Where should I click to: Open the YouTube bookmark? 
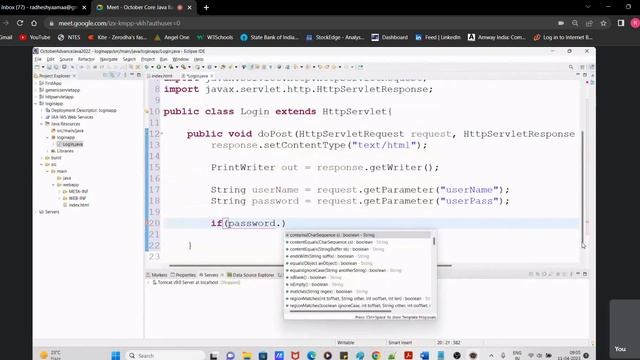[35, 37]
